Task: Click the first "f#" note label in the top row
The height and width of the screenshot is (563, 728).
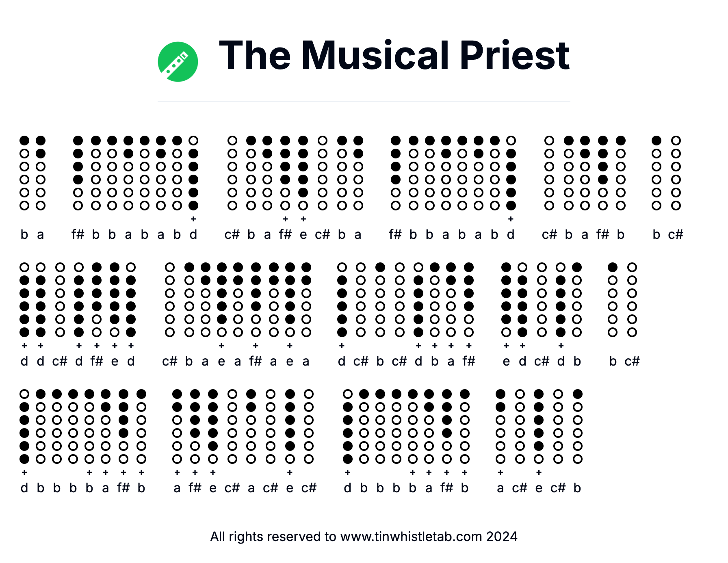Action: tap(78, 234)
